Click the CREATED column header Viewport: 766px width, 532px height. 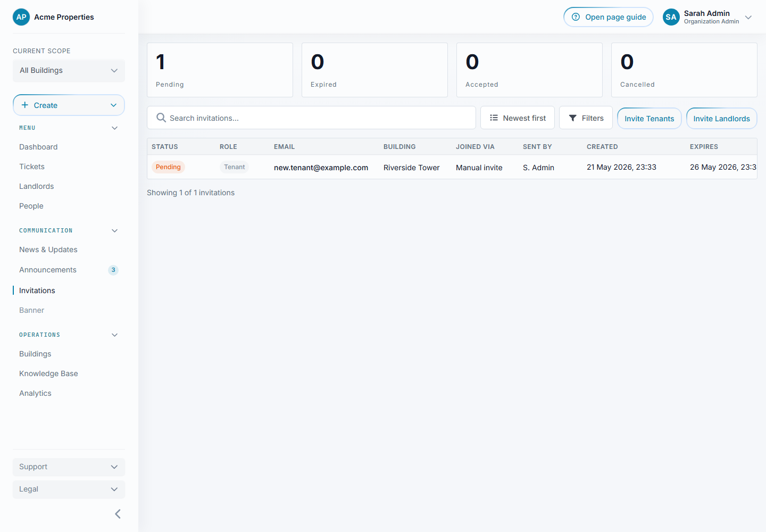602,147
